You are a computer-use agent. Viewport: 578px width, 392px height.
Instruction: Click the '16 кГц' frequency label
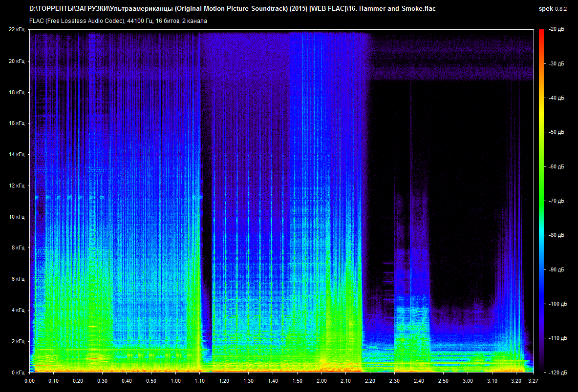click(16, 123)
